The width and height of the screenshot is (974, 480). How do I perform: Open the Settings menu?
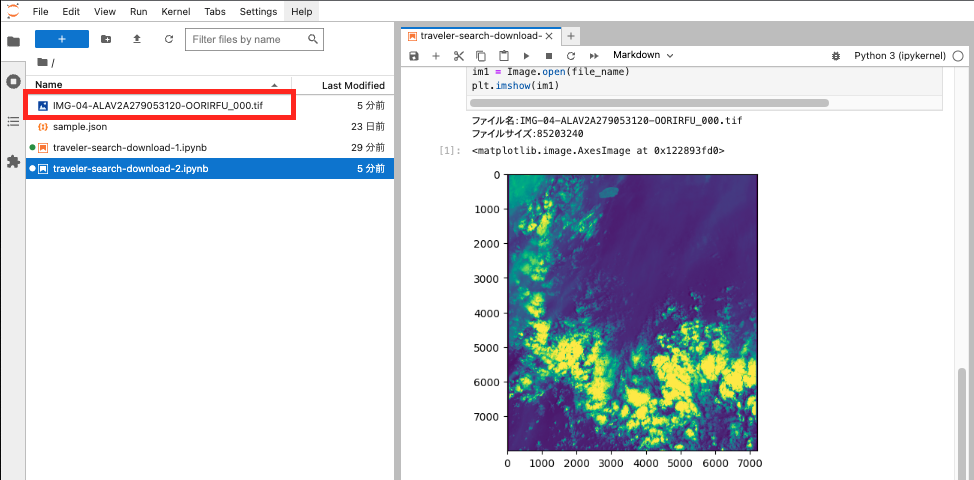[258, 11]
